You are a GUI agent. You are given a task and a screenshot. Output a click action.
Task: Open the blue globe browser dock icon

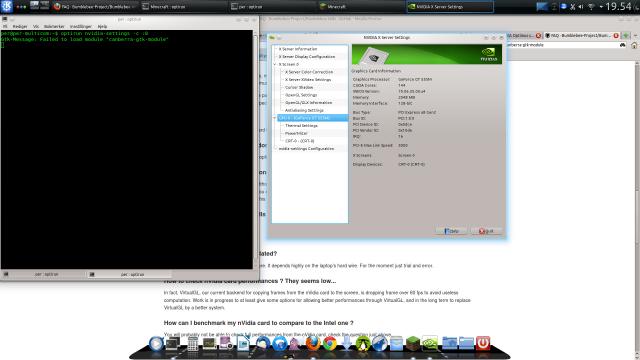(x=379, y=344)
